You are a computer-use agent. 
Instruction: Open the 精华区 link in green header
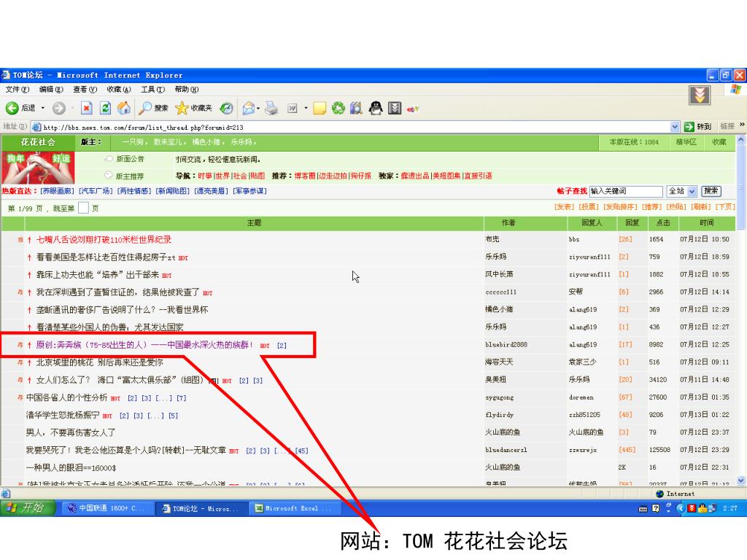[686, 142]
